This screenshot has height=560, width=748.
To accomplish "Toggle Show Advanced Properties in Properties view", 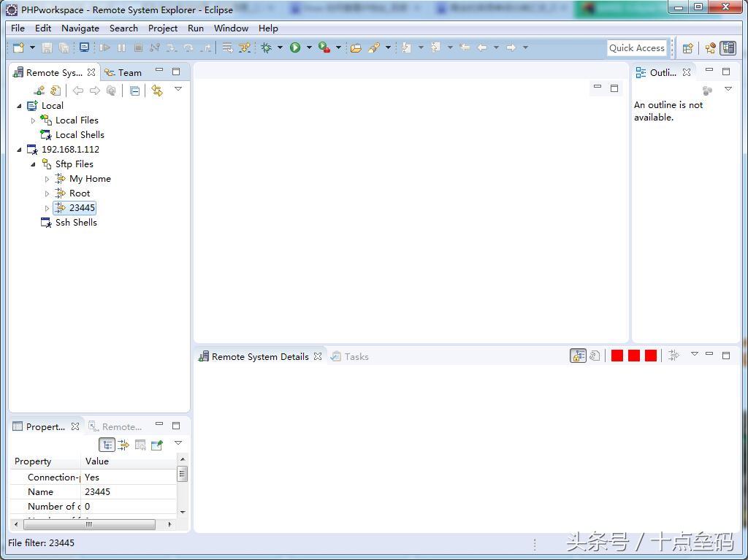I will click(x=123, y=445).
